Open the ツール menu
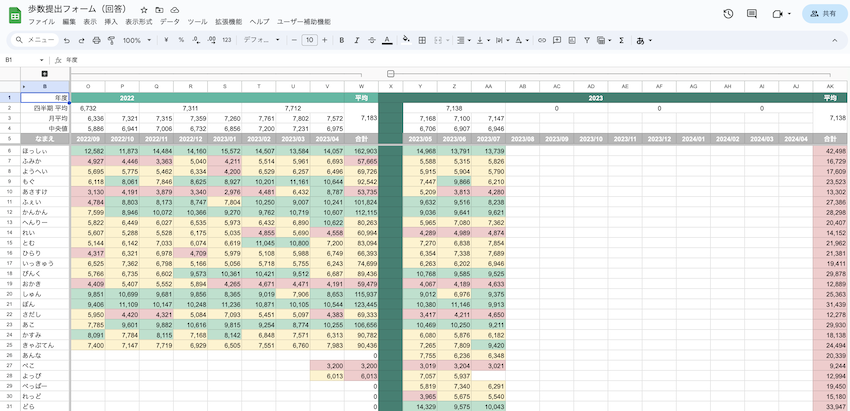This screenshot has width=850, height=411. 197,22
